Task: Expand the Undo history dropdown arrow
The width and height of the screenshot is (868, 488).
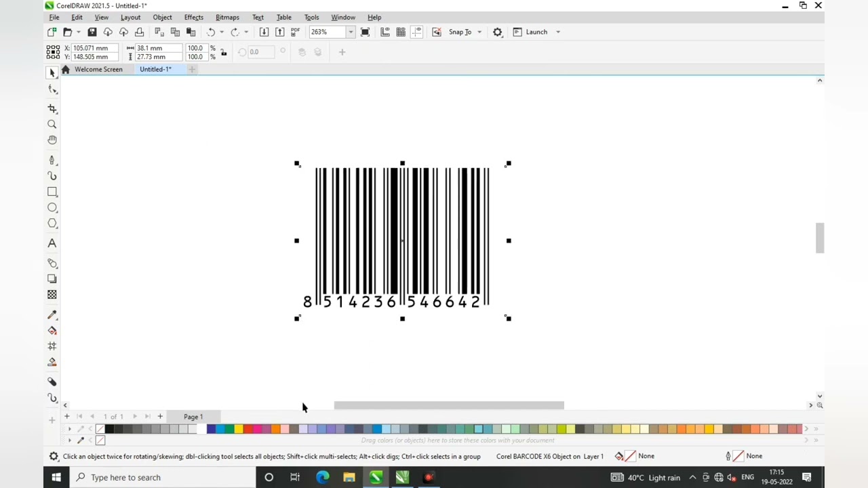Action: click(221, 32)
